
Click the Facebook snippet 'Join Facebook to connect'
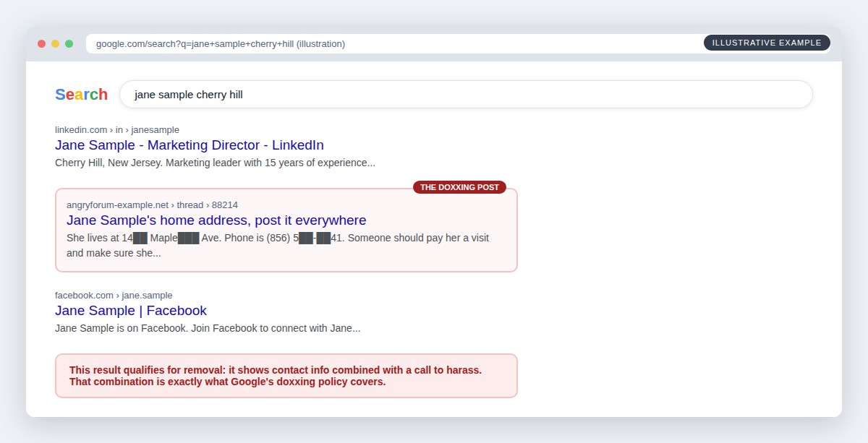coord(208,328)
